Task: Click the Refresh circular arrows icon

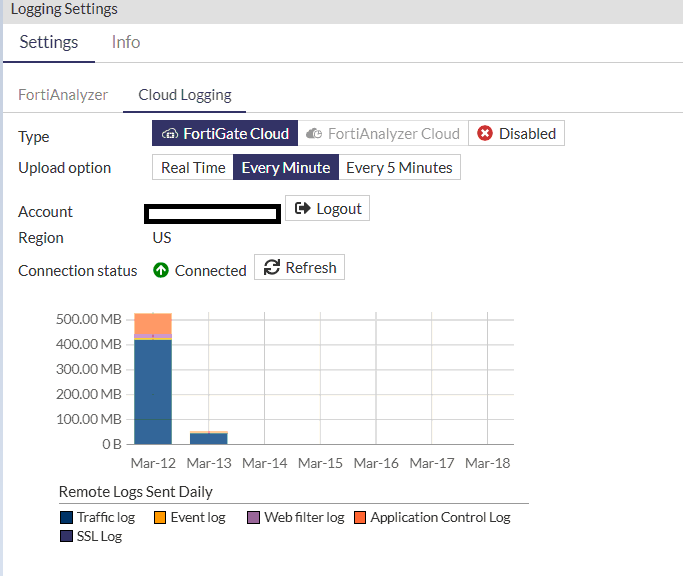Action: tap(272, 267)
